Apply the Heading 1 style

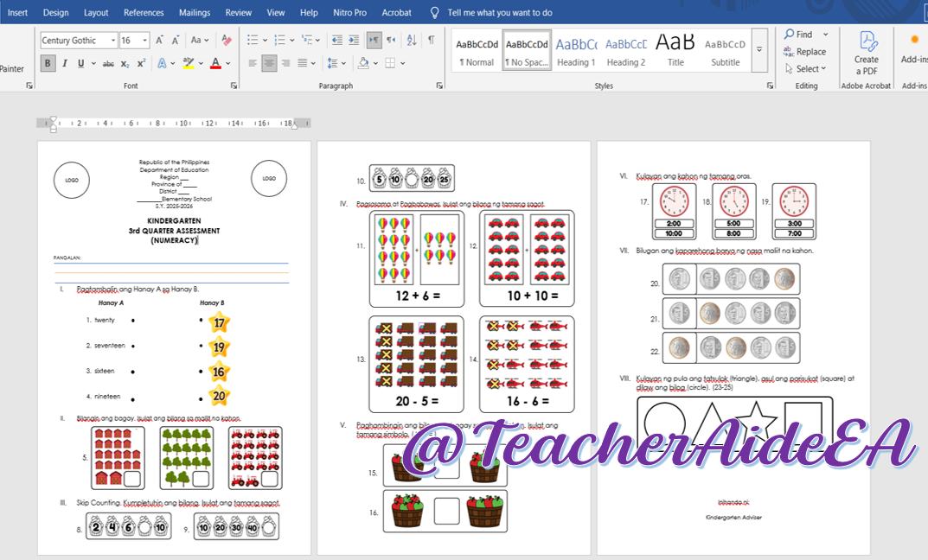click(577, 52)
